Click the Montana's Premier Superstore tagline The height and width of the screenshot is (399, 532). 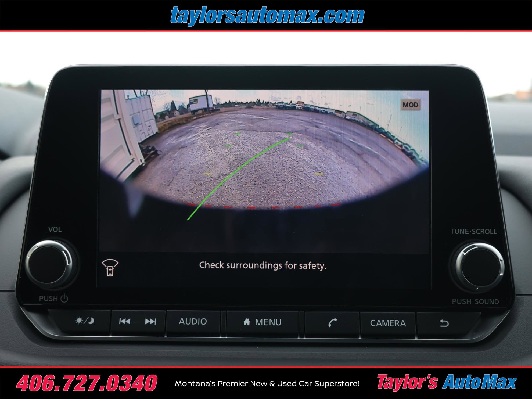267,383
